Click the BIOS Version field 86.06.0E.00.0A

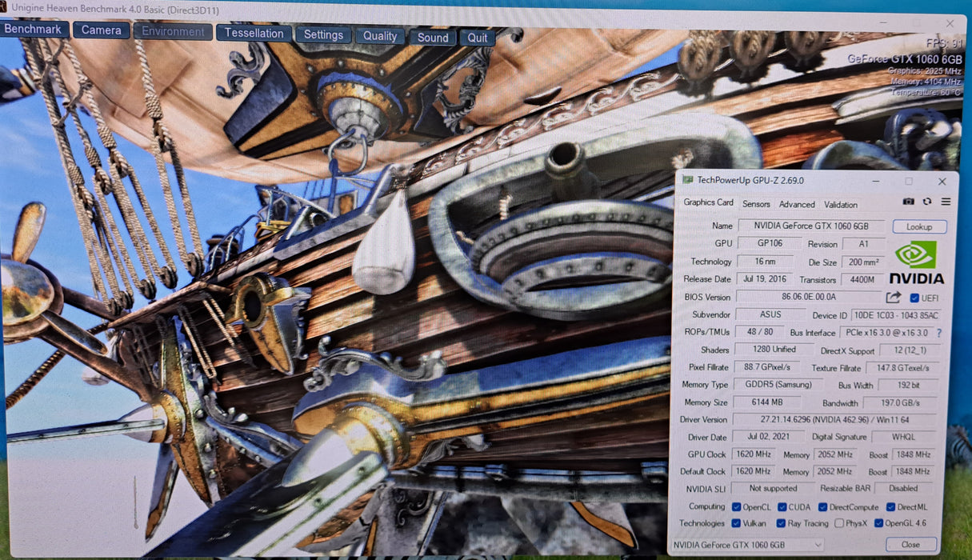(808, 297)
